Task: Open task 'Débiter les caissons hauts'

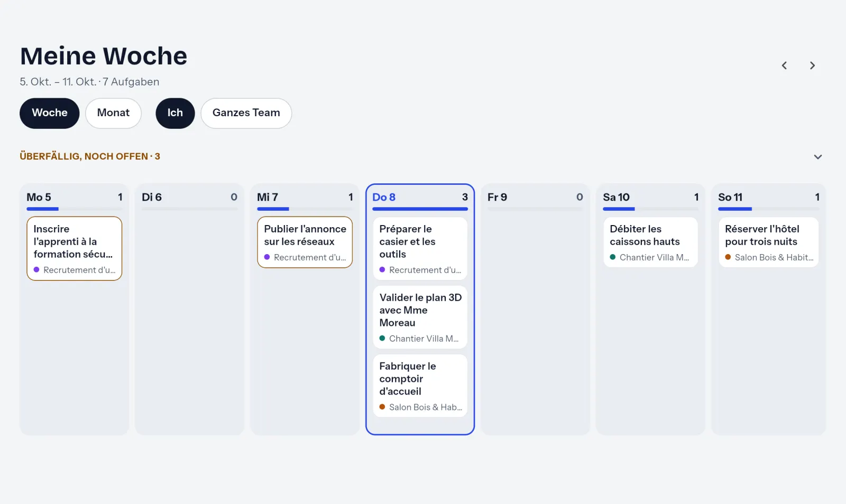Action: 651,242
